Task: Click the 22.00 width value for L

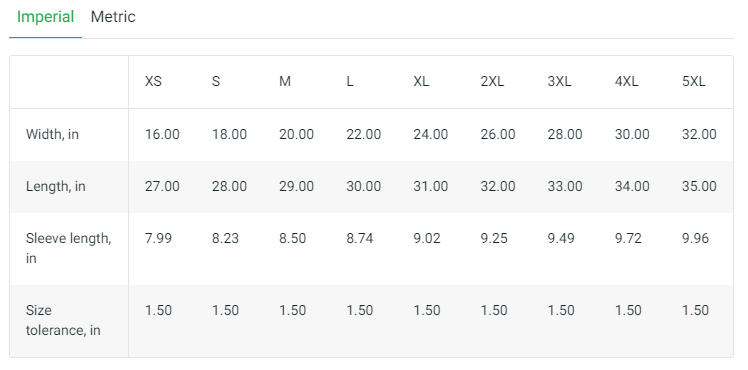Action: tap(364, 134)
